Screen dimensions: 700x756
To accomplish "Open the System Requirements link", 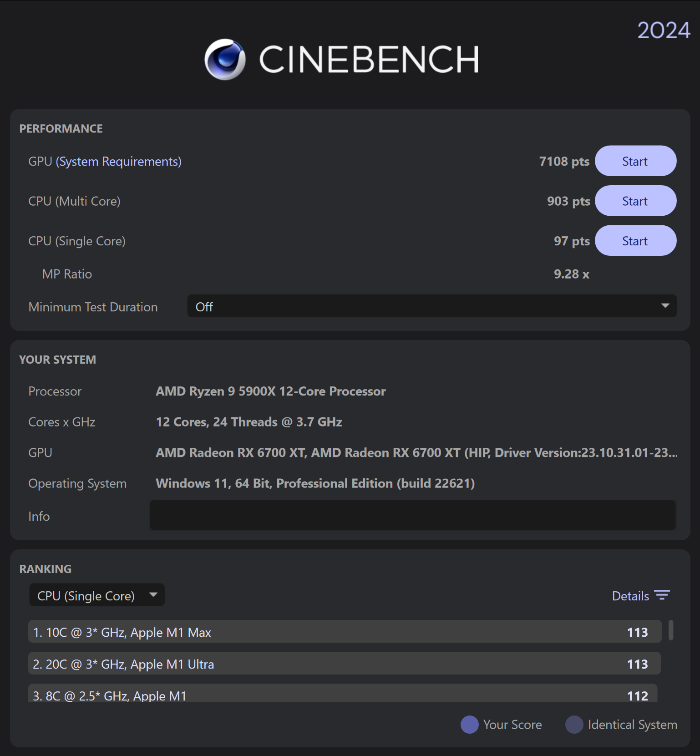I will coord(118,162).
